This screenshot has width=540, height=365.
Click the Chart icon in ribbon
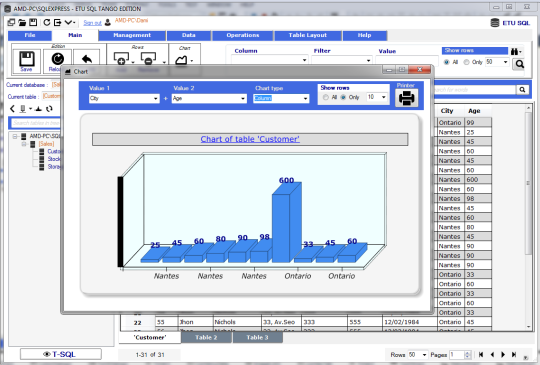(181, 61)
